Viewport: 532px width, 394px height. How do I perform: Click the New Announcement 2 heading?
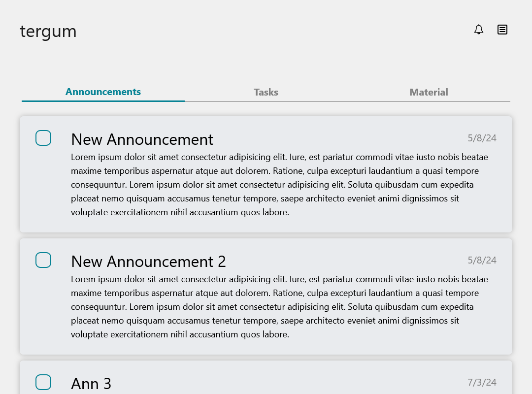click(148, 262)
